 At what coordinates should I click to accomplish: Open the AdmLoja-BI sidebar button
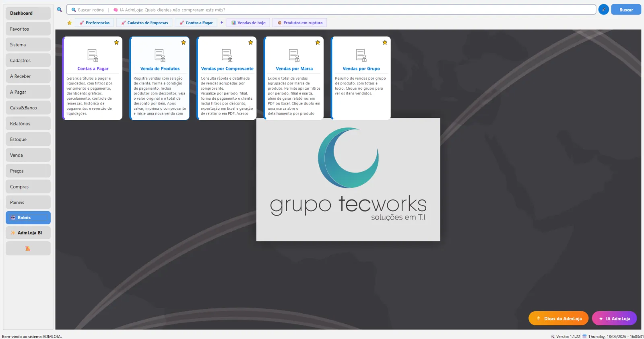[28, 233]
